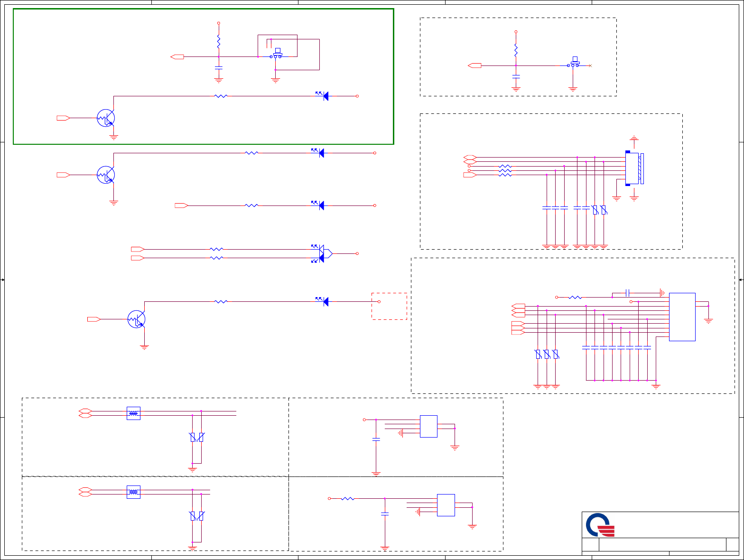Click the blue and red company logo
744x560 pixels.
pos(601,525)
